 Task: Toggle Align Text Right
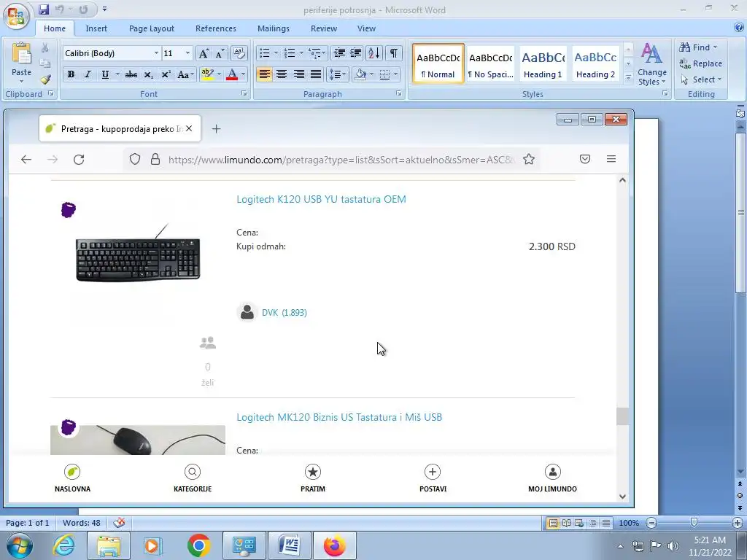point(298,74)
